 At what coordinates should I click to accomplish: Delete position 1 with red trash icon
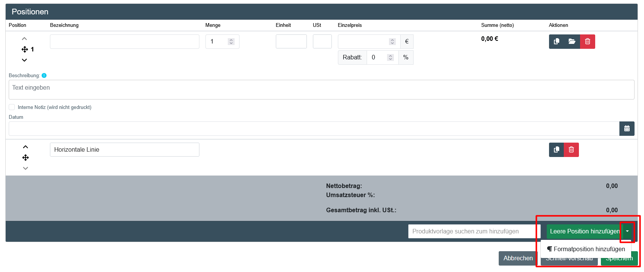[x=587, y=42]
